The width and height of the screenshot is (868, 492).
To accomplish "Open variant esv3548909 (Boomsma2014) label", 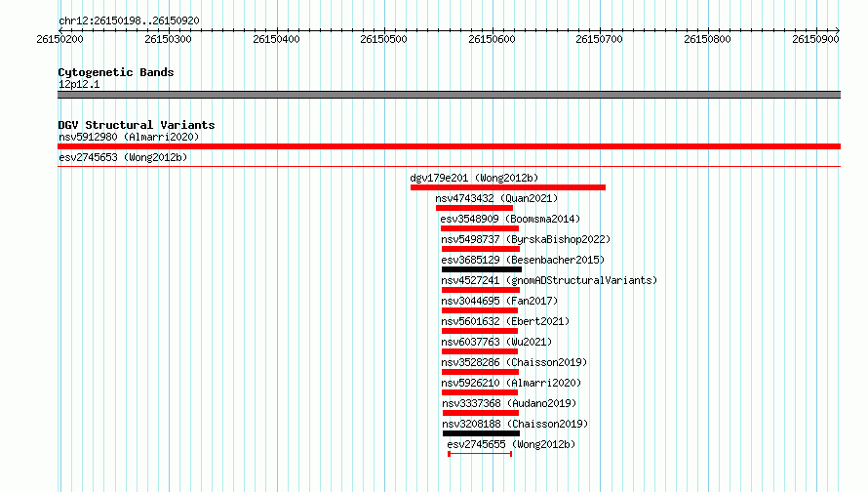I will [510, 219].
